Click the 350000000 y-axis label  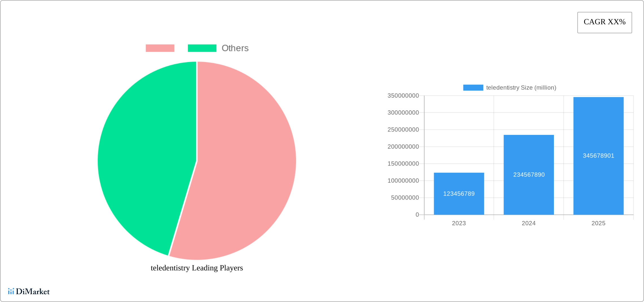pyautogui.click(x=403, y=96)
